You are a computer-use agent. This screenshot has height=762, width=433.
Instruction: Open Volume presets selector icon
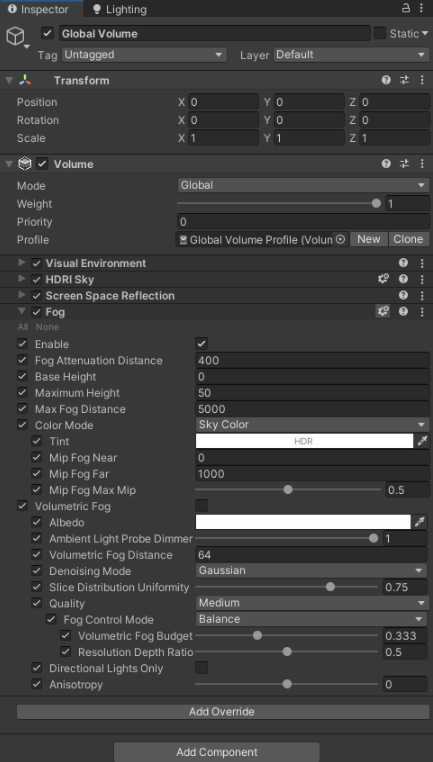(404, 164)
